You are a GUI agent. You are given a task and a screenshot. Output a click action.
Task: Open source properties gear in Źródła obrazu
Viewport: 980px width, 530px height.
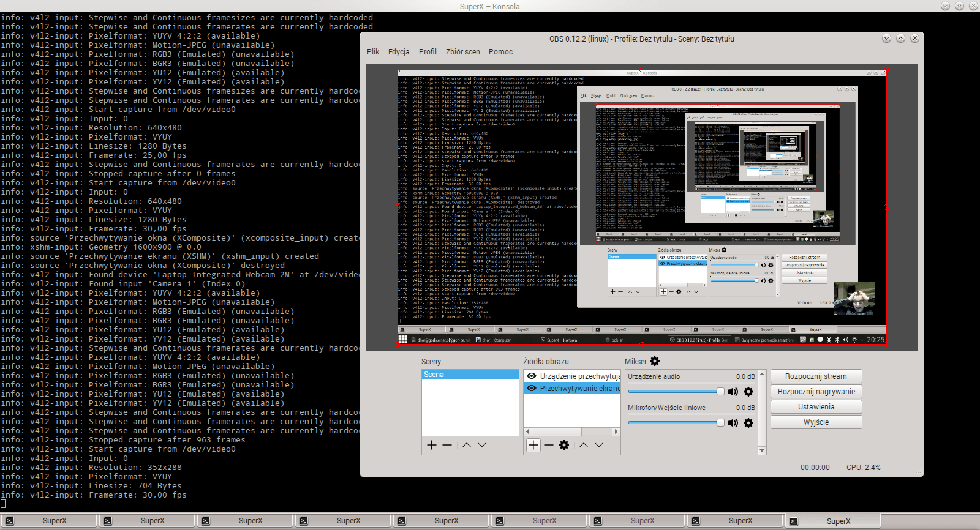click(564, 445)
